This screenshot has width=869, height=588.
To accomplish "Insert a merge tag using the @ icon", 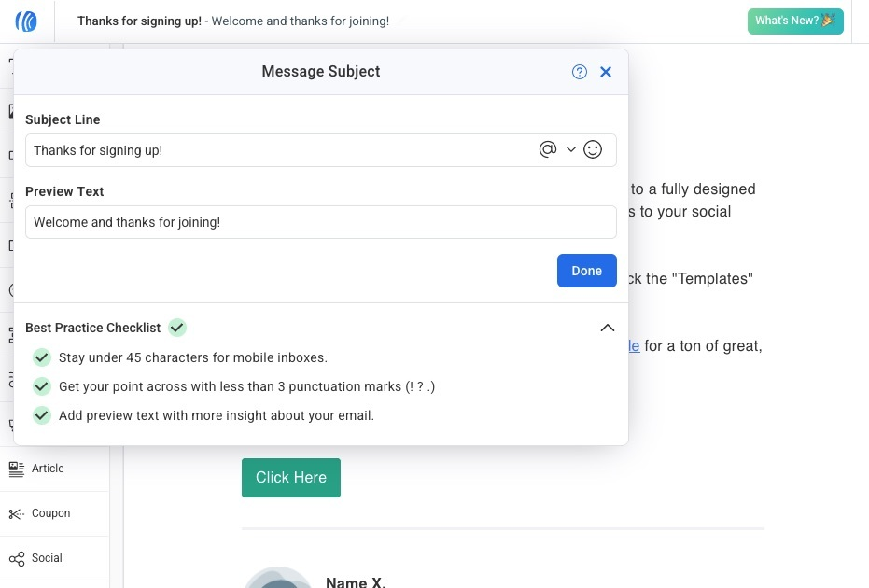I will click(x=549, y=149).
